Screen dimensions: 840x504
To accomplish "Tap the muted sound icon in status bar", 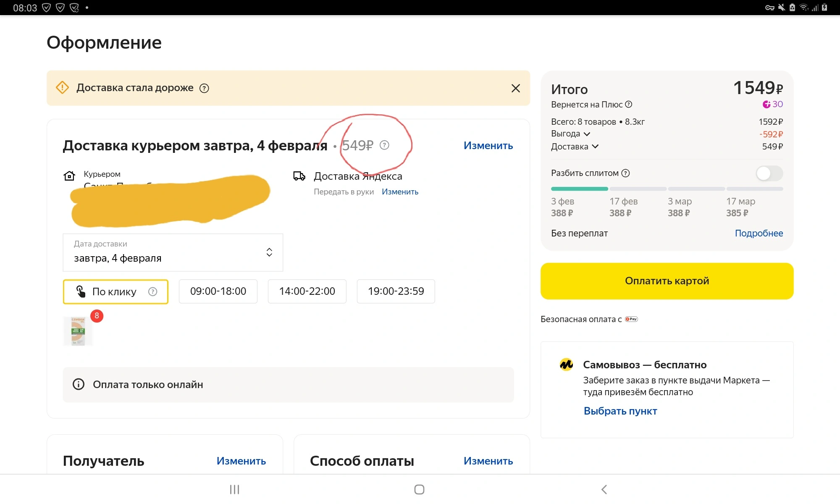I will [x=782, y=8].
